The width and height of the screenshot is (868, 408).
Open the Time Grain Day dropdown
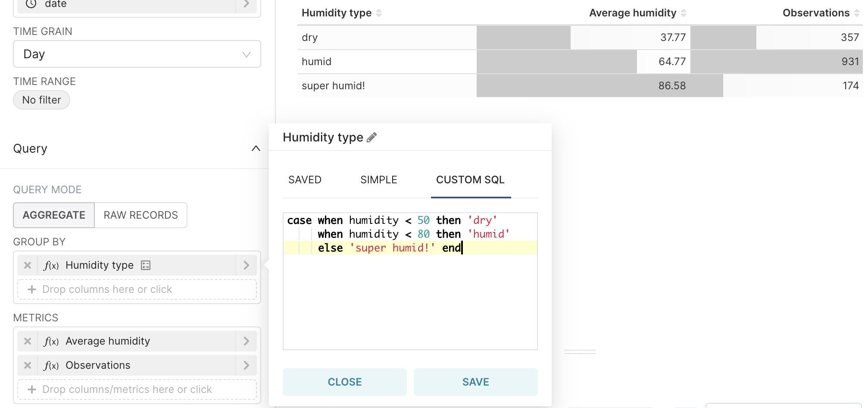[137, 54]
